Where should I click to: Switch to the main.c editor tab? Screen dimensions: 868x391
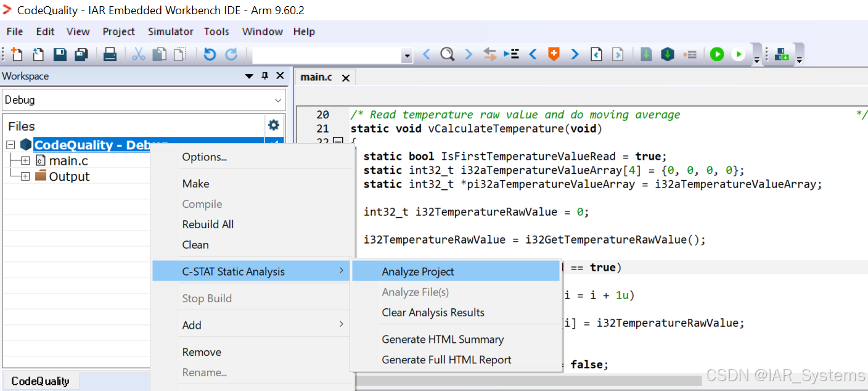click(x=316, y=77)
